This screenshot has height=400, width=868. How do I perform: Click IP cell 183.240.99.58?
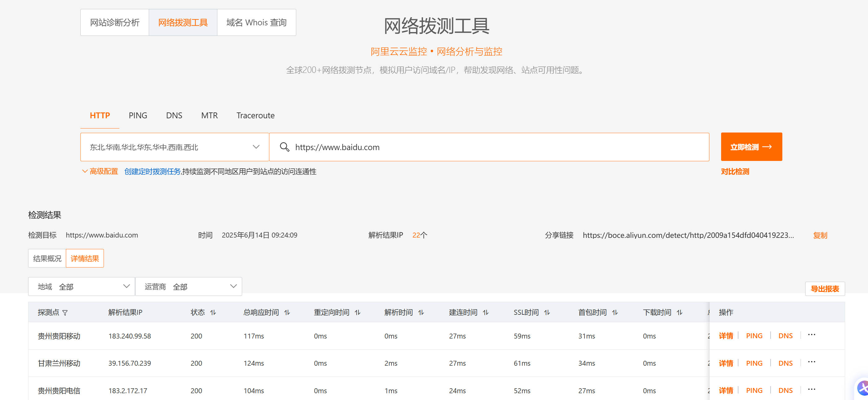[130, 336]
